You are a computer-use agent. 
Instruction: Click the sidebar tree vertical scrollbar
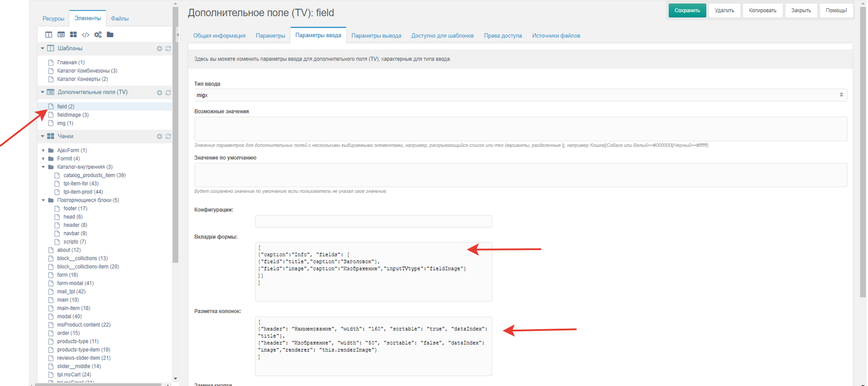pyautogui.click(x=175, y=136)
